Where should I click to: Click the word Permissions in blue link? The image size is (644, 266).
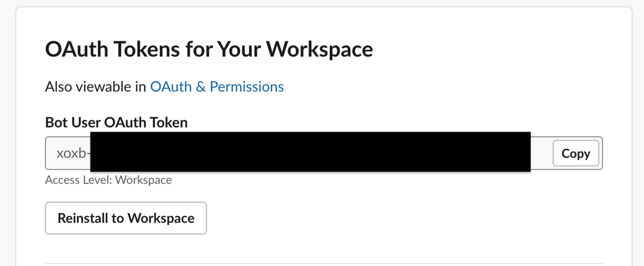(x=247, y=86)
